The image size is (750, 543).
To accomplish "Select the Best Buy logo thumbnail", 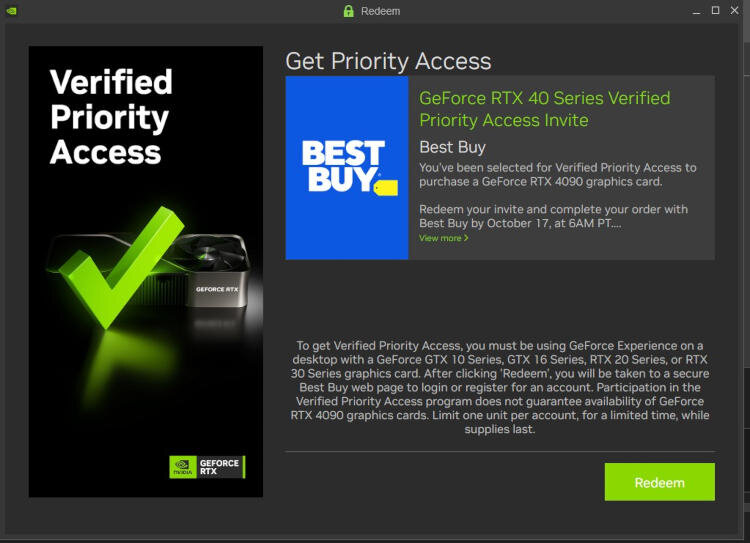I will pos(347,167).
